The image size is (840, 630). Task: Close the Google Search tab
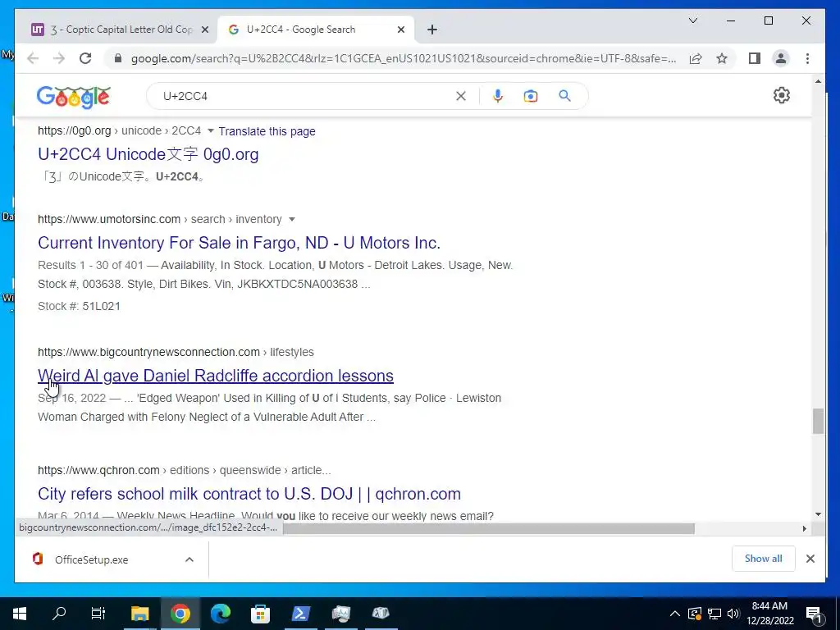(x=400, y=30)
